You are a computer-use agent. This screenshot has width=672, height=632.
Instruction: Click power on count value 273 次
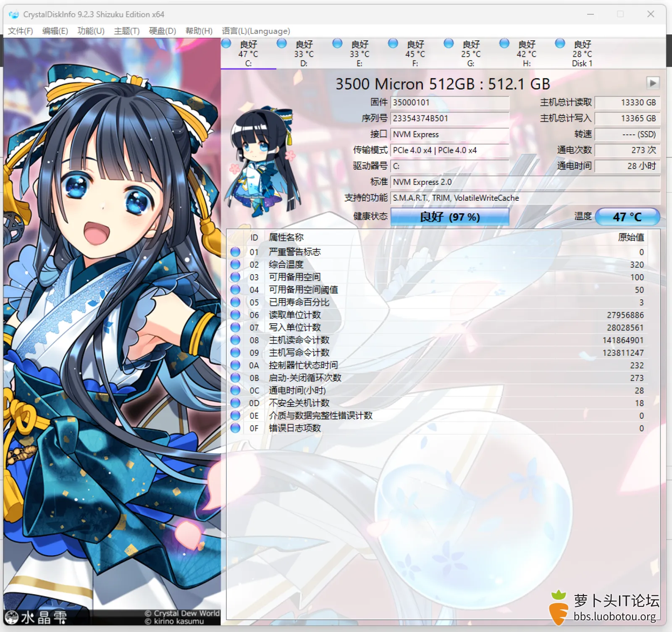click(627, 150)
